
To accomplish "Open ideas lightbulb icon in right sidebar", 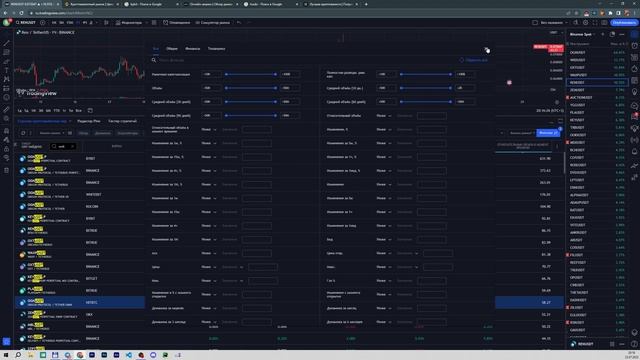I will click(635, 92).
